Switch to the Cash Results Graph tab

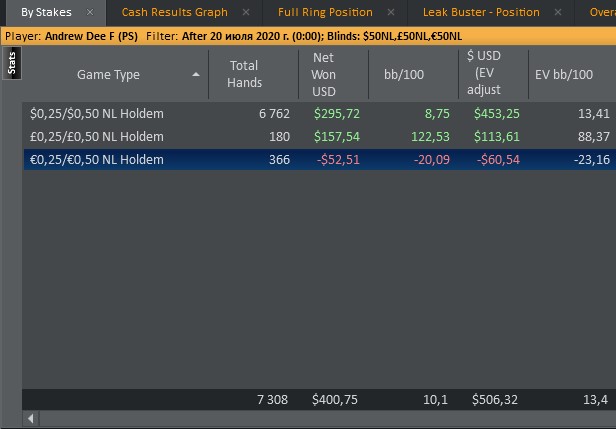pyautogui.click(x=174, y=13)
